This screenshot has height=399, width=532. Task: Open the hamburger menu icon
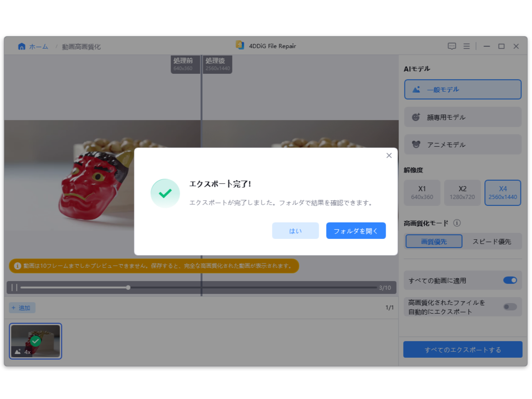coord(466,46)
